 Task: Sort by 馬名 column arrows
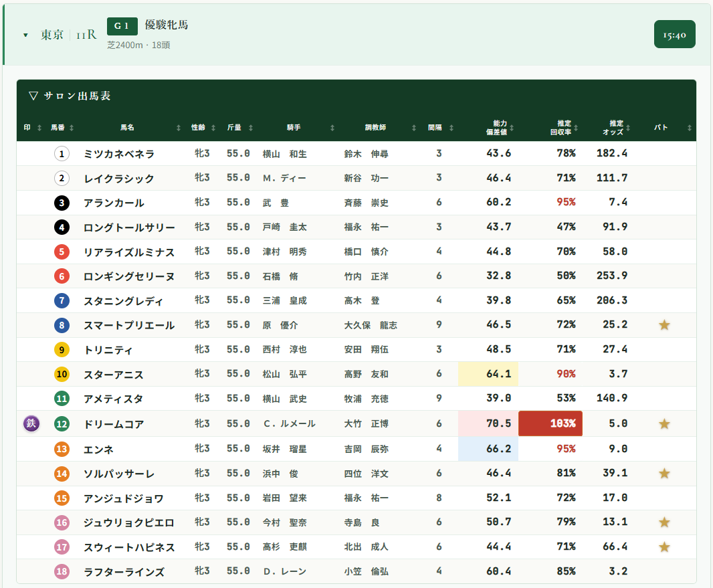[x=178, y=128]
